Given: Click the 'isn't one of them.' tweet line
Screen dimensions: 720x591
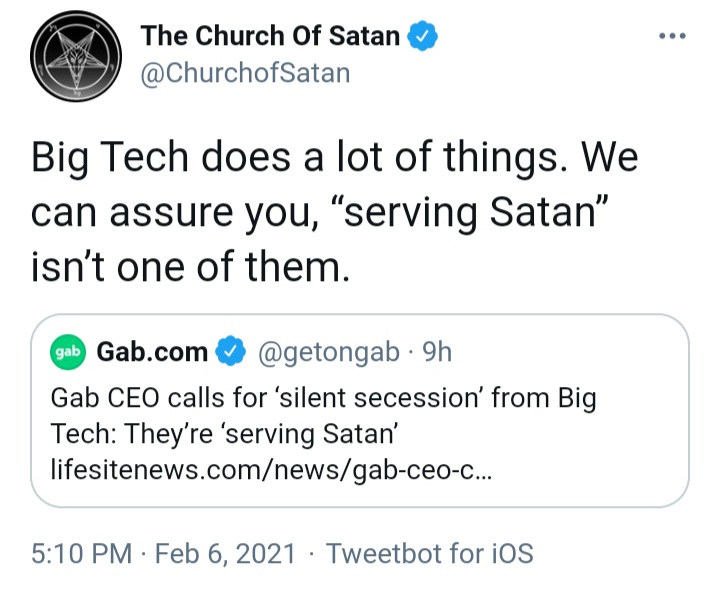Looking at the screenshot, I should coord(190,266).
